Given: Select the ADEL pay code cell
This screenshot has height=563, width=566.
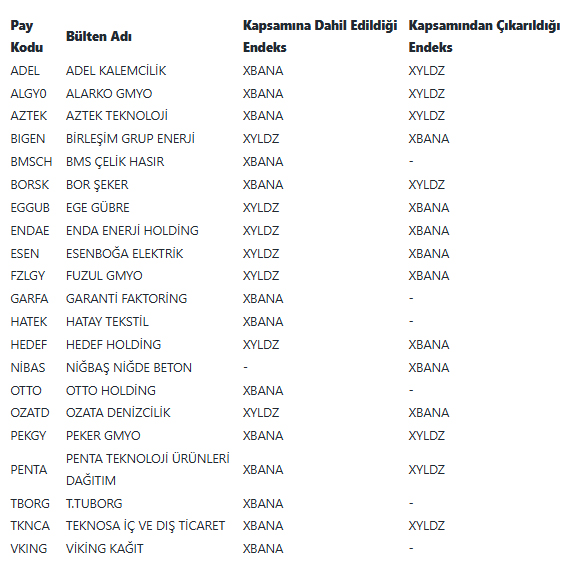Looking at the screenshot, I should point(25,71).
